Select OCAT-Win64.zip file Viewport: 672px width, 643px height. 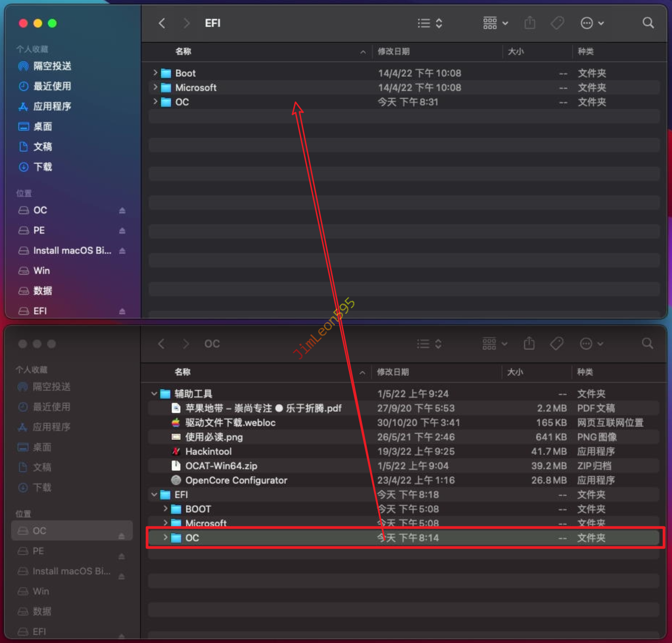coord(221,466)
